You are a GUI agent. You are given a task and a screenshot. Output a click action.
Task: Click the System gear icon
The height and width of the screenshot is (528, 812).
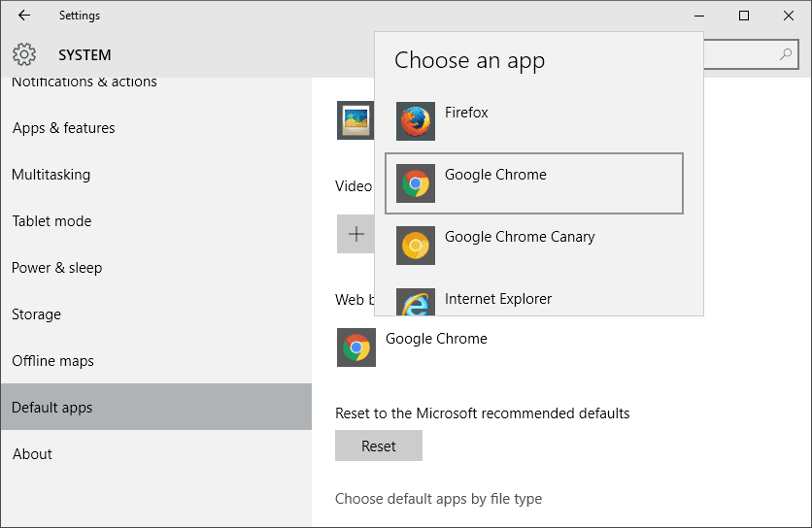tap(24, 53)
